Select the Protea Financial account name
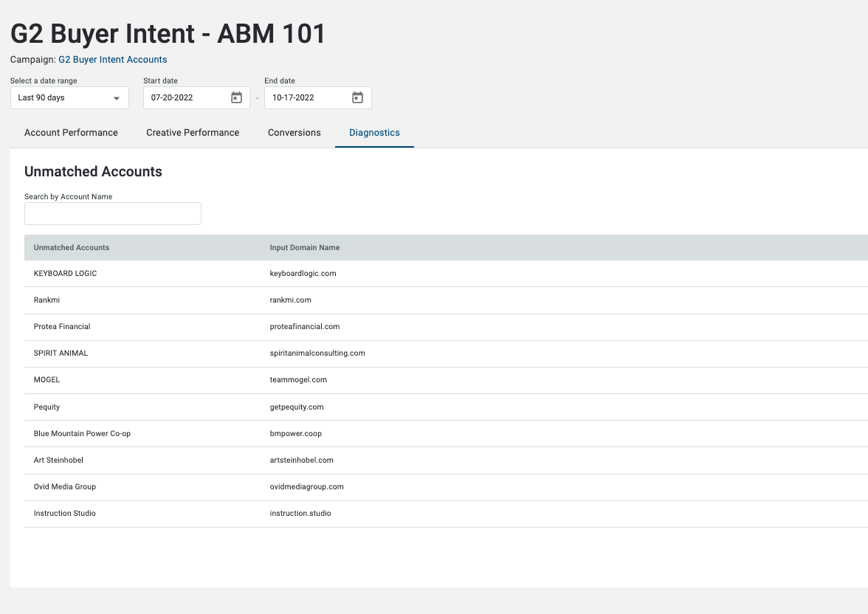This screenshot has width=868, height=614. [x=62, y=327]
